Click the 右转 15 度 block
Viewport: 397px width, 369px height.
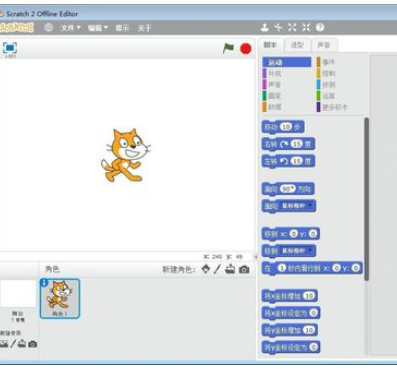tap(288, 144)
